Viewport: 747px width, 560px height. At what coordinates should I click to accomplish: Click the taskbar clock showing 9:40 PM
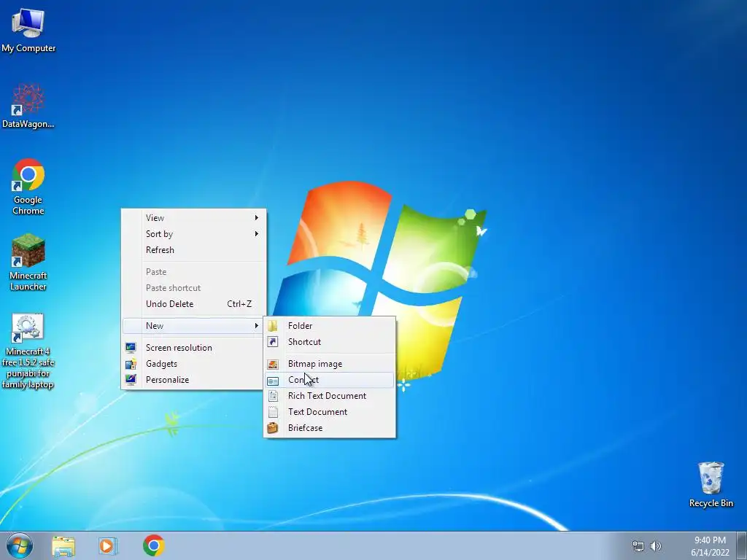coord(710,546)
